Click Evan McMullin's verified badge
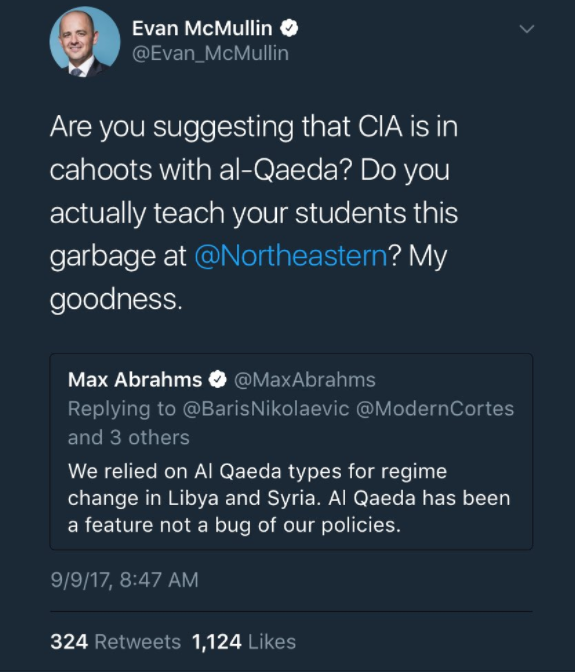Image resolution: width=575 pixels, height=672 pixels. coord(289,28)
